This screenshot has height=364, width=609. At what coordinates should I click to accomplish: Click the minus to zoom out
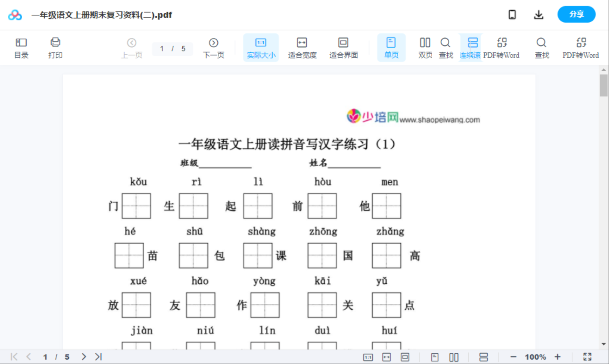pos(514,356)
